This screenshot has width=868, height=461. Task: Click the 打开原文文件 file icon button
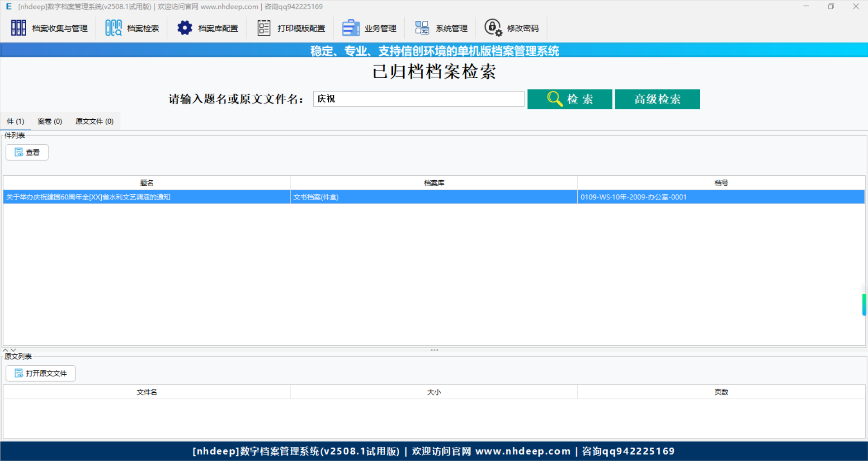[x=19, y=373]
